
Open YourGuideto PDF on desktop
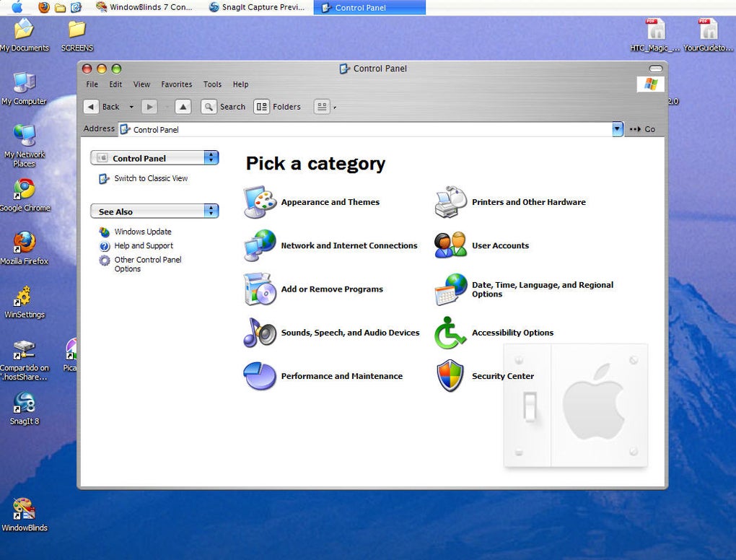click(x=708, y=35)
